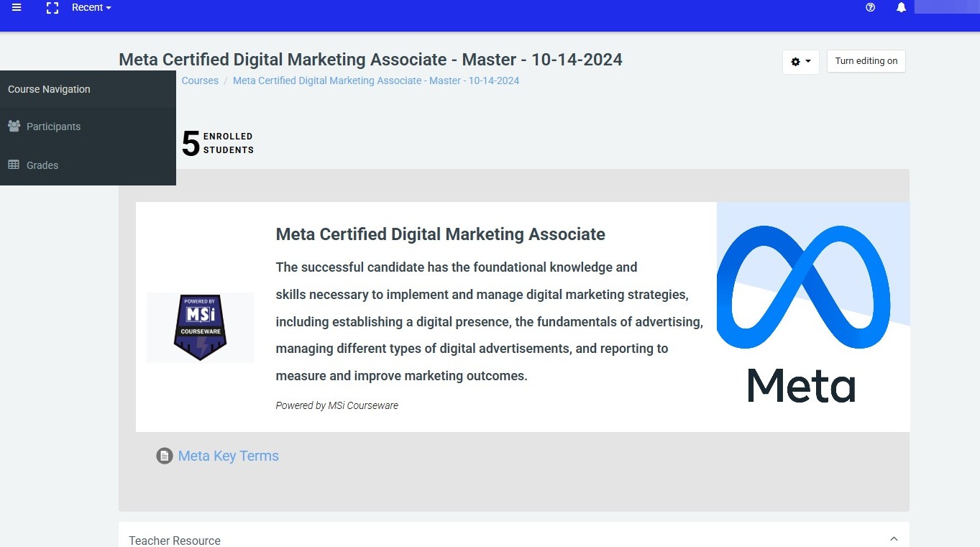Click the Teacher Resource section title
980x547 pixels.
click(175, 541)
